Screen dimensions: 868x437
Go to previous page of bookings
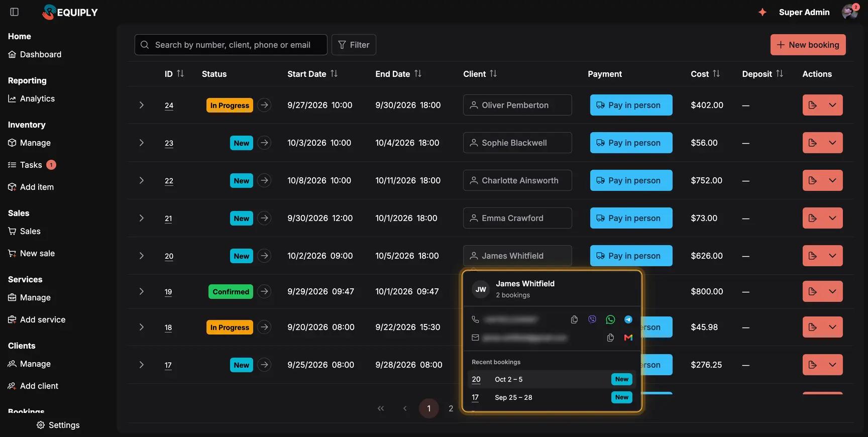coord(405,408)
